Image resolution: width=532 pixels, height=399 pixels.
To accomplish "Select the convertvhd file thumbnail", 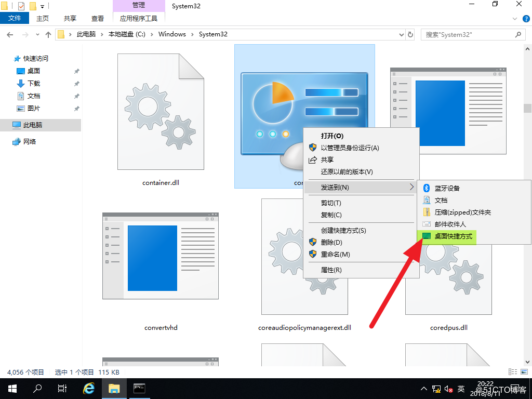I will 161,256.
